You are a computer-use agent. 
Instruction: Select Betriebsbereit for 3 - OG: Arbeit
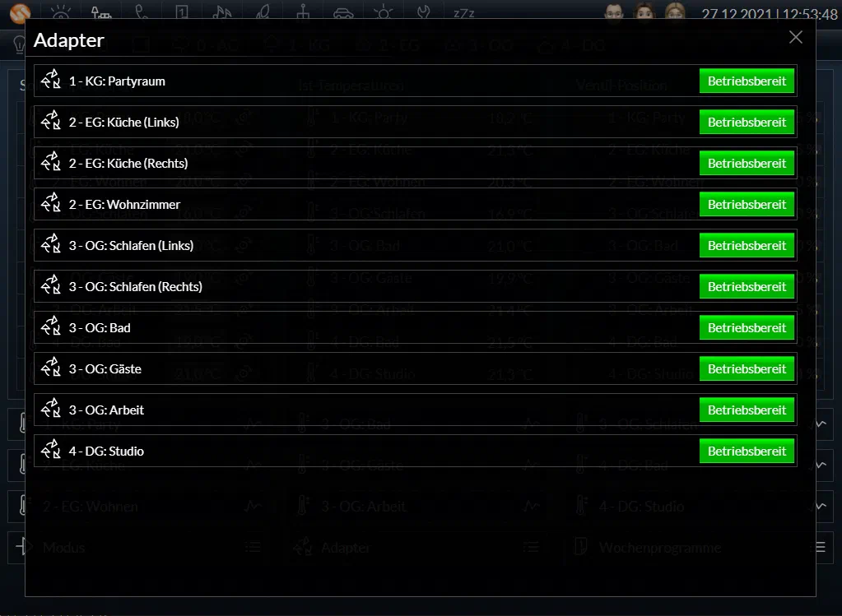click(x=747, y=410)
